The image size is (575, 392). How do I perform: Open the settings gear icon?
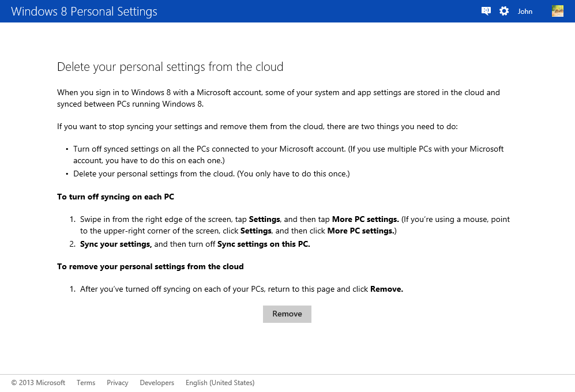(504, 11)
